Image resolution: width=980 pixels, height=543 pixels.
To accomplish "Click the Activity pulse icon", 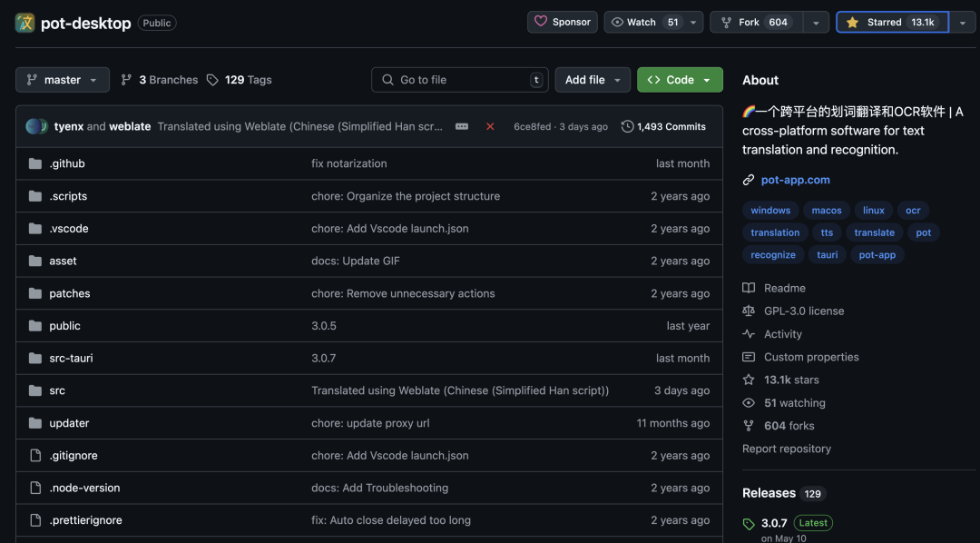I will 748,333.
